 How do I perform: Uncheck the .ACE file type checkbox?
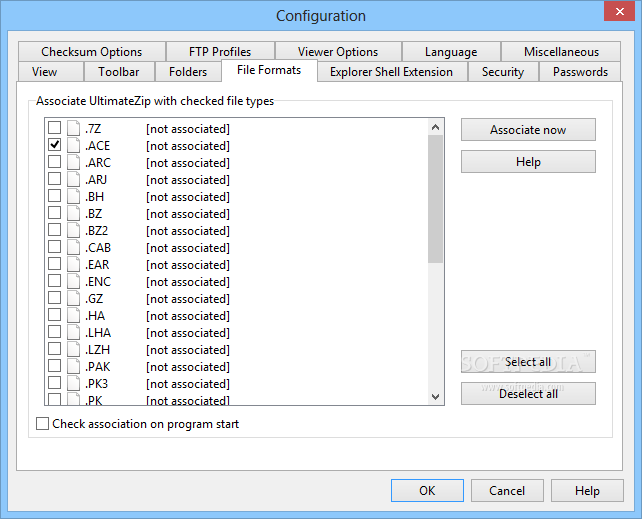pyautogui.click(x=54, y=144)
